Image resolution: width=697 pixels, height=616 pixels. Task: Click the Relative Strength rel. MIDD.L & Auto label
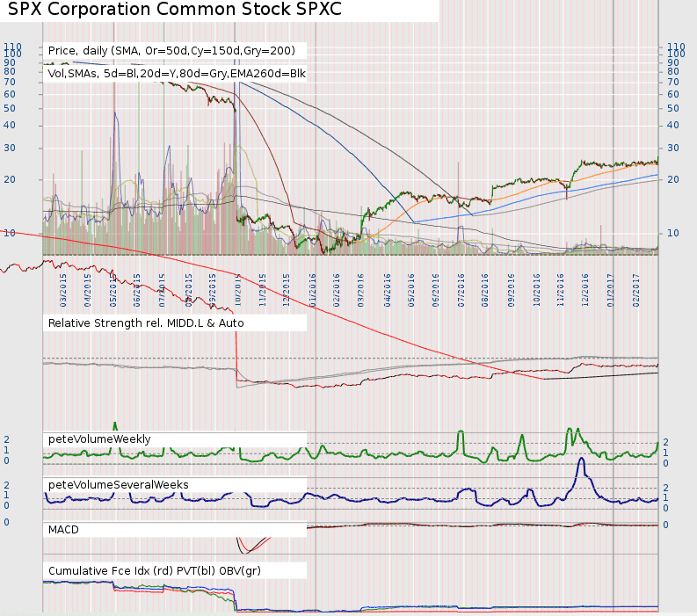tap(146, 323)
